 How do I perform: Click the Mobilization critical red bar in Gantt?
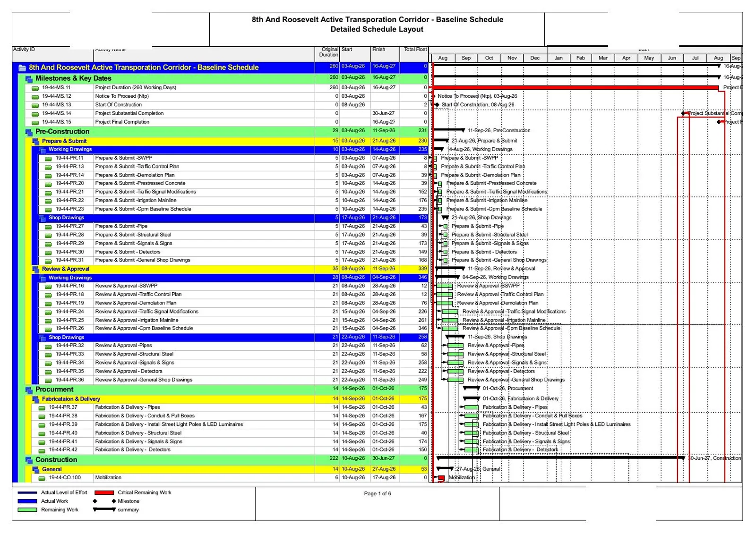(441, 478)
